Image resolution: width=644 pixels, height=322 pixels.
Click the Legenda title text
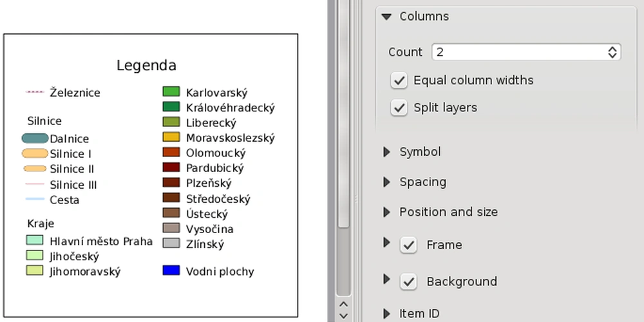(x=147, y=65)
